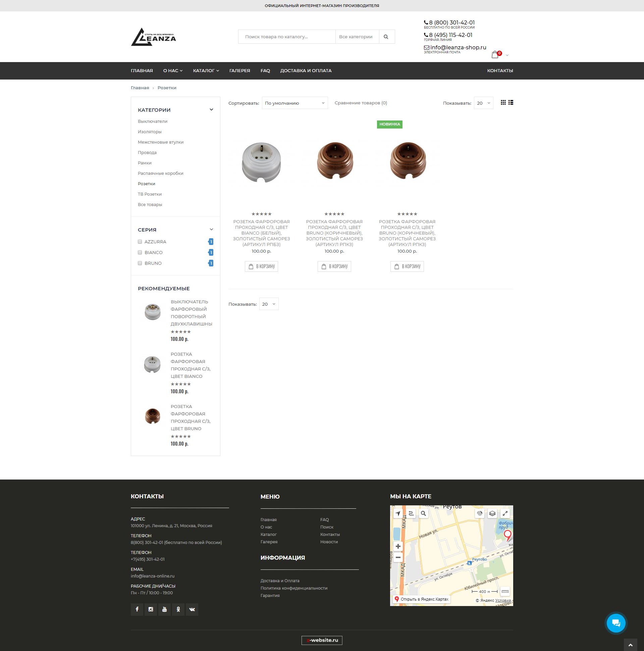Collapse the КАТЕГОРИИ panel

(212, 109)
